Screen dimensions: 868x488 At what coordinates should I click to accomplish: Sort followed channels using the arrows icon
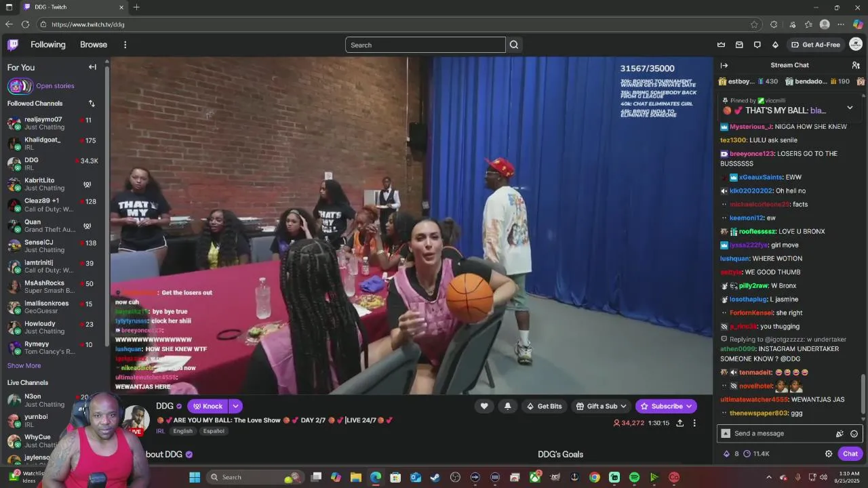click(x=92, y=104)
